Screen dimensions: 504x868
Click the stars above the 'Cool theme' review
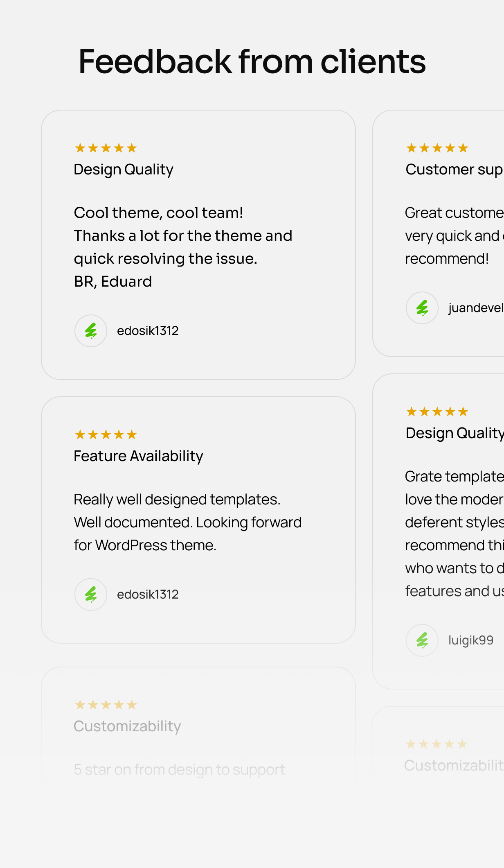[106, 148]
